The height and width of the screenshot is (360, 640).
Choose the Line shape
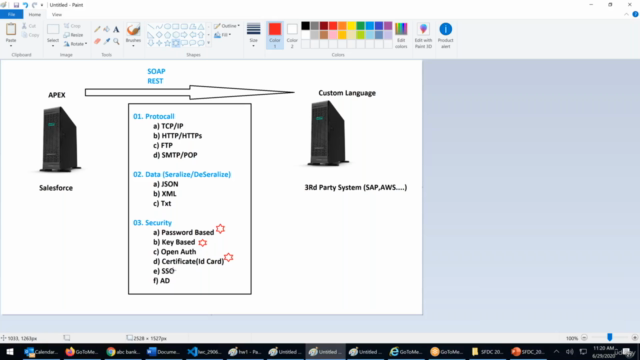pos(151,27)
